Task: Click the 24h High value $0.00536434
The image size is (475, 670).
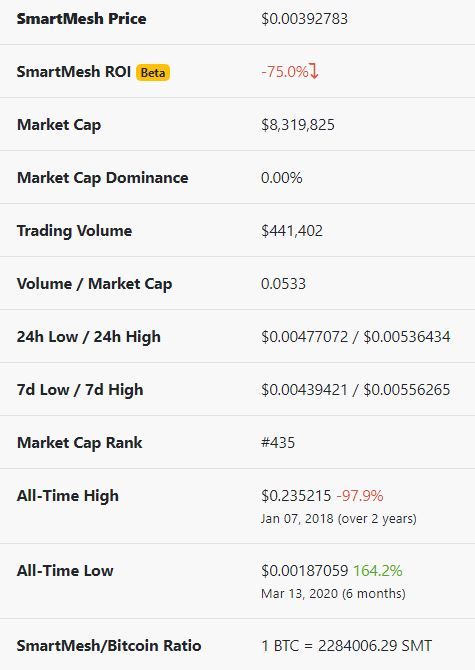Action: point(407,337)
